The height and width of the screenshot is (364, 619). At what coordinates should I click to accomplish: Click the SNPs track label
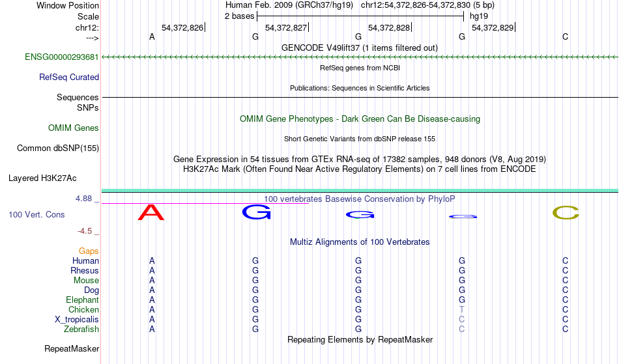click(x=88, y=107)
